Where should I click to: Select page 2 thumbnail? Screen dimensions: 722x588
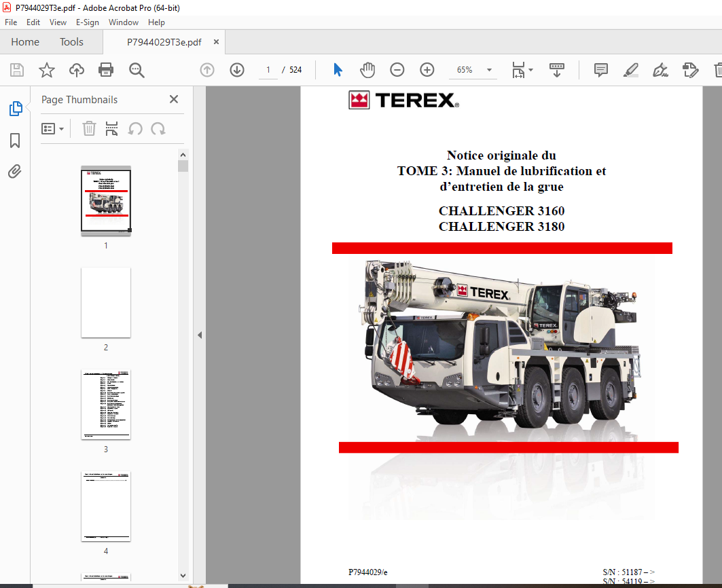click(x=106, y=303)
